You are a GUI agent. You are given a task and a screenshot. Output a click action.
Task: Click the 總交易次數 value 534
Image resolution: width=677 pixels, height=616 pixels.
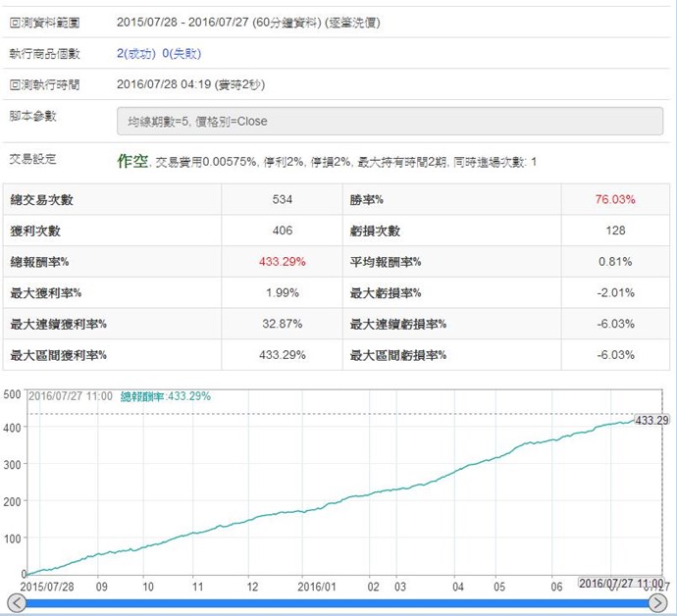pyautogui.click(x=283, y=200)
